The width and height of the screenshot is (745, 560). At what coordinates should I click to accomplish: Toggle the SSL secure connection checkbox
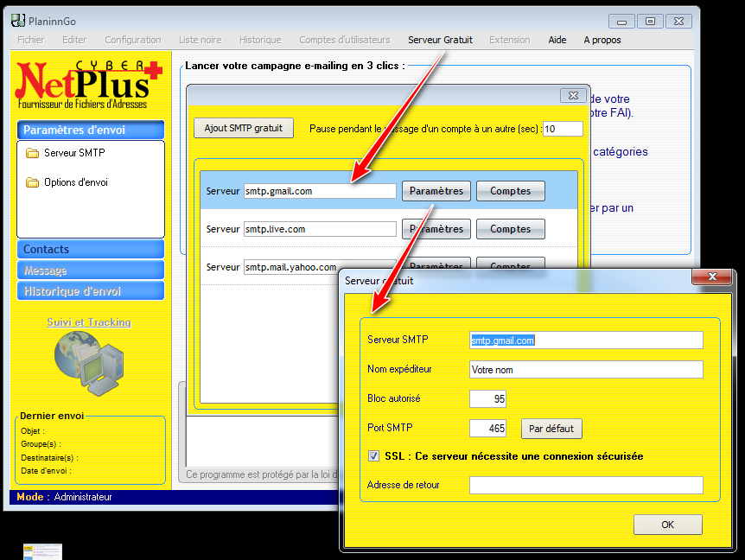click(373, 456)
